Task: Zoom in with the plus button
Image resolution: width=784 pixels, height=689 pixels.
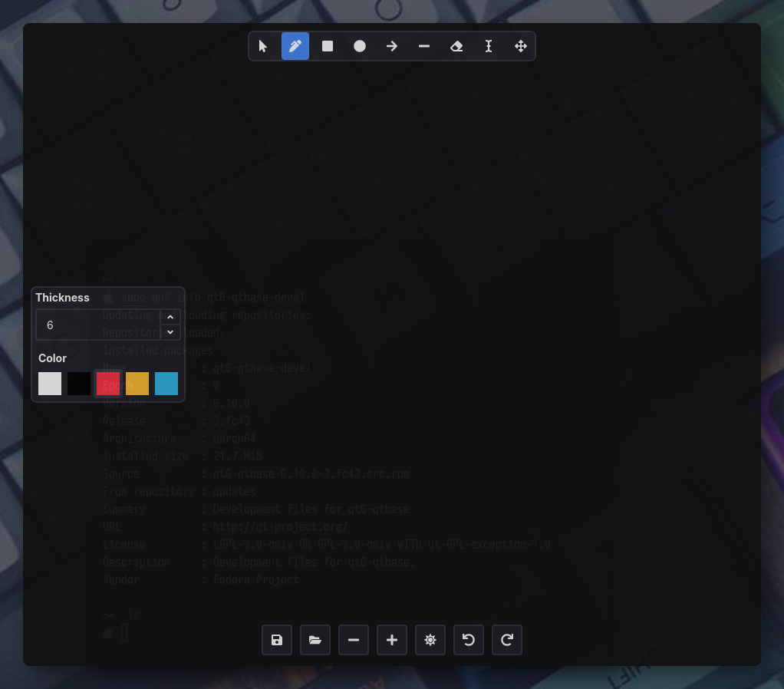Action: (392, 639)
